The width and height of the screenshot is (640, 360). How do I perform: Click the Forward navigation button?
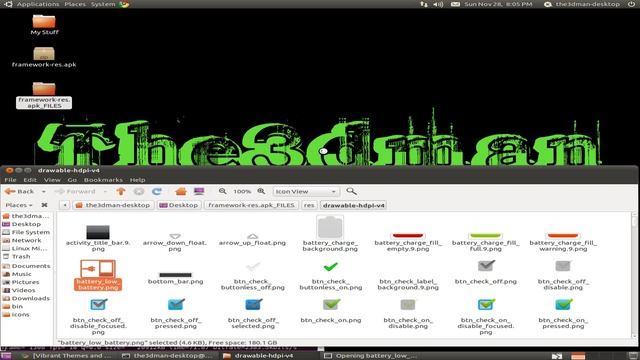pos(76,191)
